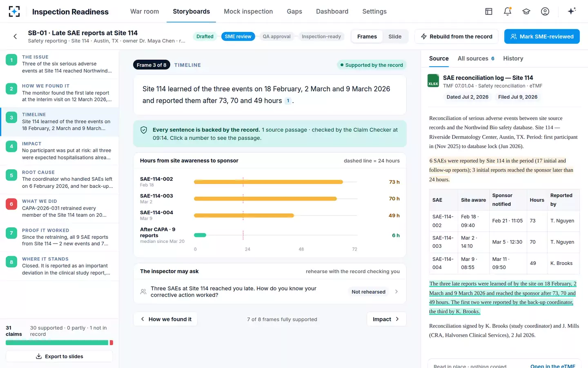Open the training graduation cap icon
This screenshot has height=368, width=588.
(x=526, y=11)
